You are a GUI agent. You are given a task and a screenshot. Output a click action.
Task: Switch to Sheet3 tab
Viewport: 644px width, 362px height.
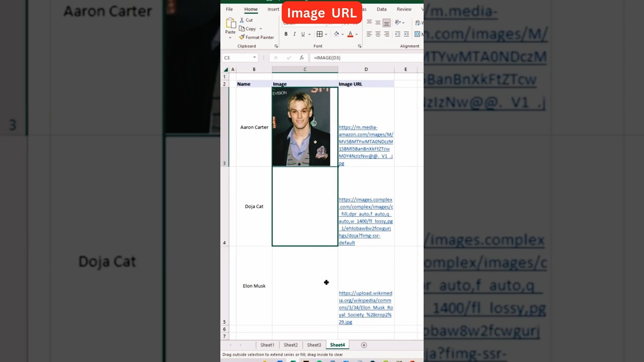pos(314,345)
